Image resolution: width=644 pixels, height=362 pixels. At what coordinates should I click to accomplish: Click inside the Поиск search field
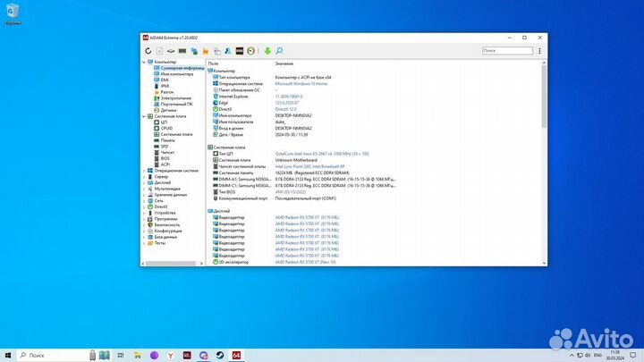coord(512,51)
